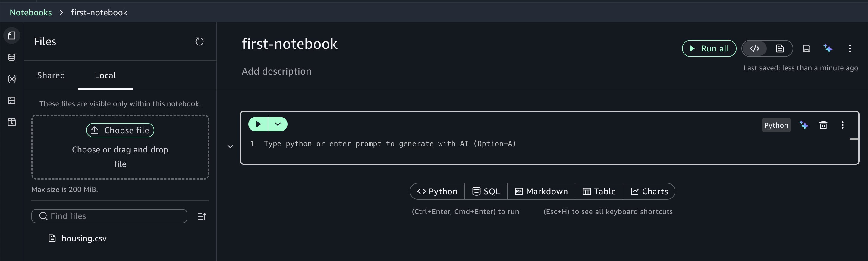Run the current Python cell
This screenshot has height=261, width=868.
(x=258, y=124)
